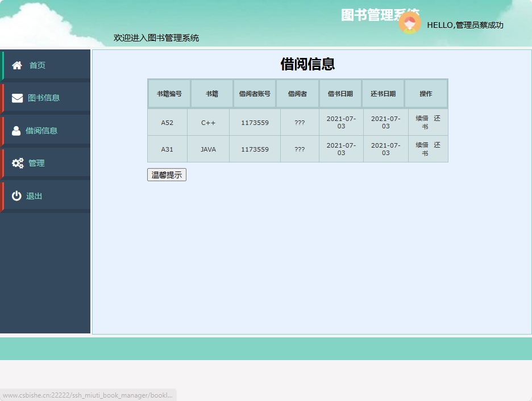Navigate to 图书信息 in the sidebar
The image size is (532, 401).
pyautogui.click(x=45, y=97)
